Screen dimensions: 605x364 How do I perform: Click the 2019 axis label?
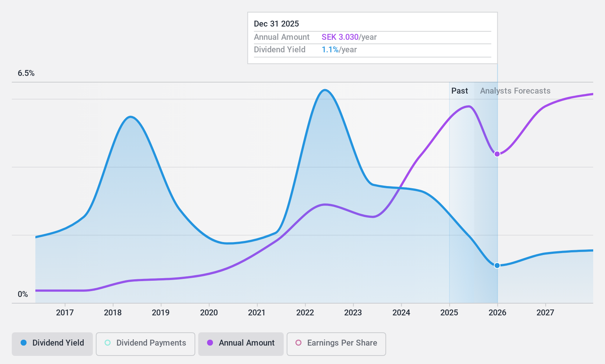pyautogui.click(x=161, y=313)
